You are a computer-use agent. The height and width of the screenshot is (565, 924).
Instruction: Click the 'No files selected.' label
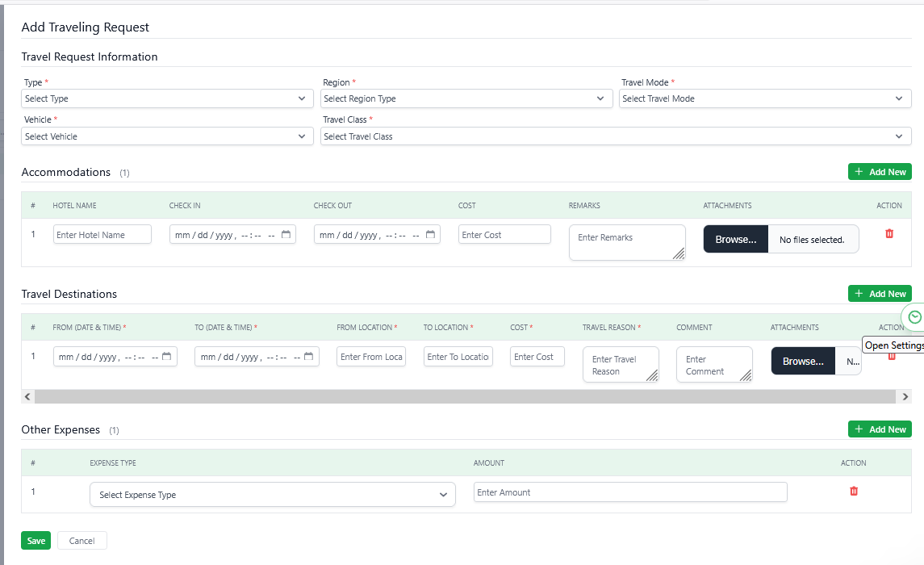coord(812,240)
